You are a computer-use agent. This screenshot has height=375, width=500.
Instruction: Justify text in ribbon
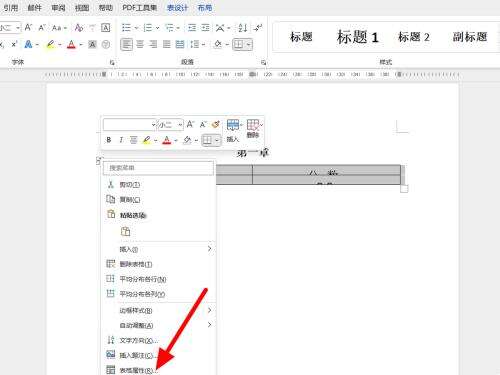pos(167,44)
